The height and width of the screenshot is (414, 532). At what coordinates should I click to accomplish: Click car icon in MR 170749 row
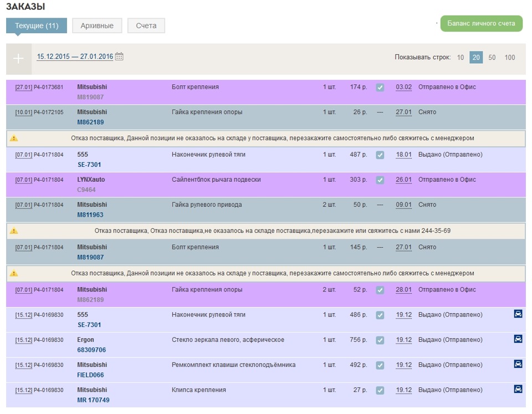point(518,389)
